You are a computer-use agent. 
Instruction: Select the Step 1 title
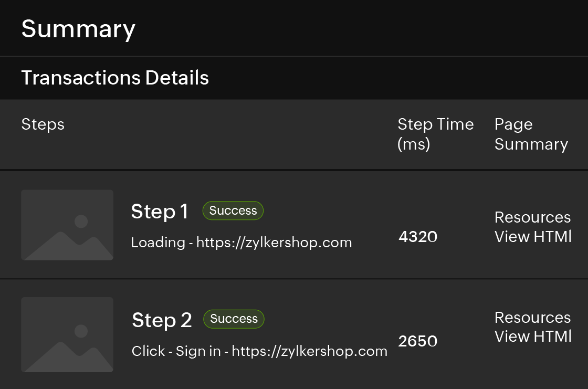[x=159, y=212]
